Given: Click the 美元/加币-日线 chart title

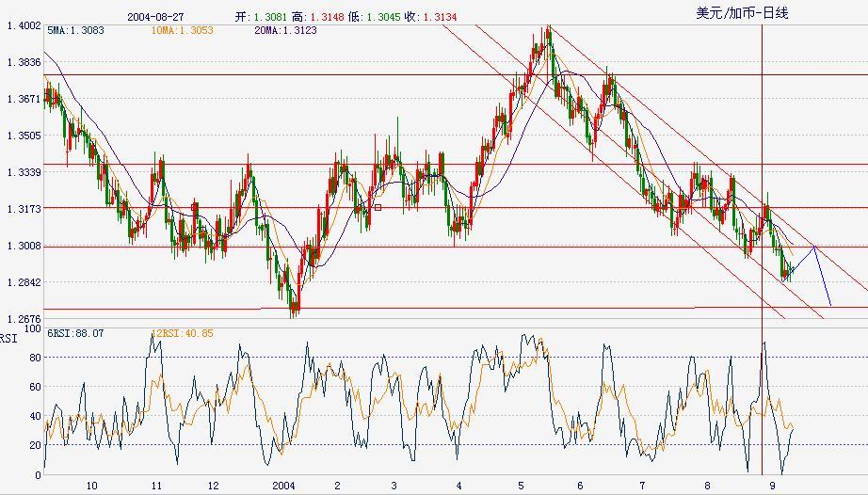Looking at the screenshot, I should tap(742, 12).
